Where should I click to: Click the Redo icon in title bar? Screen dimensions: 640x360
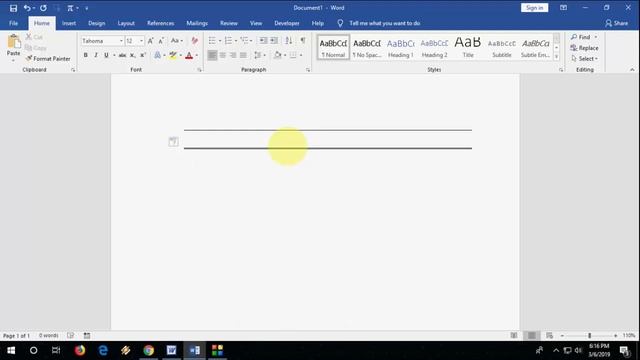pos(43,8)
